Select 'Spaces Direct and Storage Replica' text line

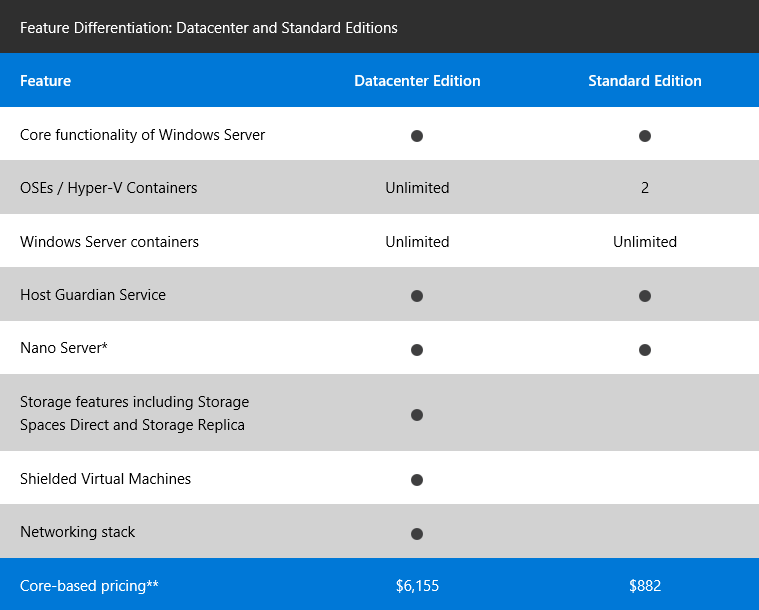pyautogui.click(x=132, y=425)
